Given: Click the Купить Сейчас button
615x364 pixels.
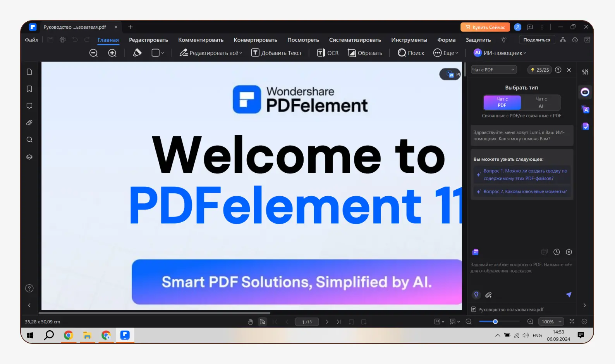Looking at the screenshot, I should (485, 27).
